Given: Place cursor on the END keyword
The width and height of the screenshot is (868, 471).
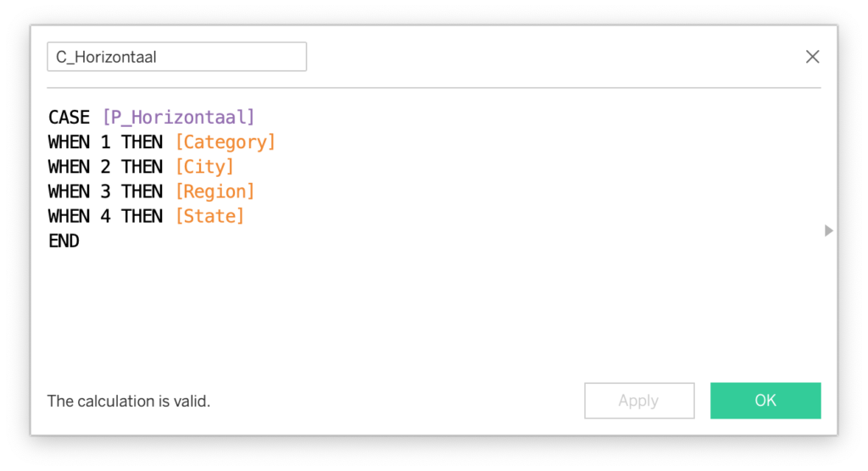Looking at the screenshot, I should point(64,241).
